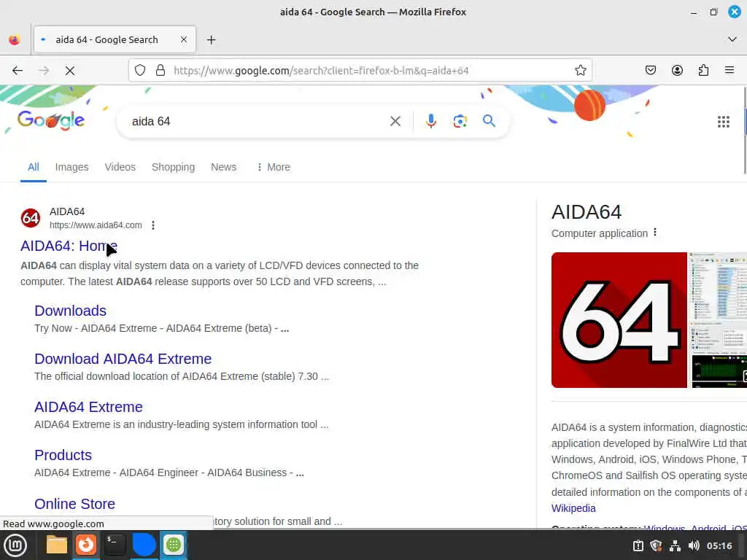Submit search with magnifying glass icon

489,121
